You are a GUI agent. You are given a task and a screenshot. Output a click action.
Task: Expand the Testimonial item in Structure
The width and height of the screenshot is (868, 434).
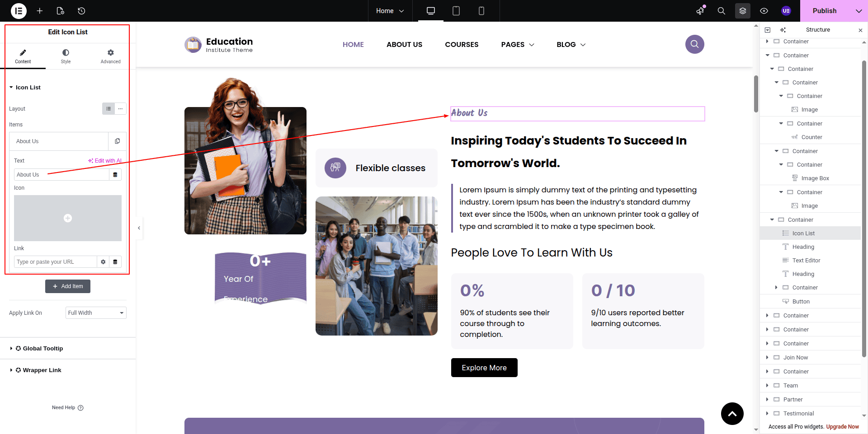767,413
